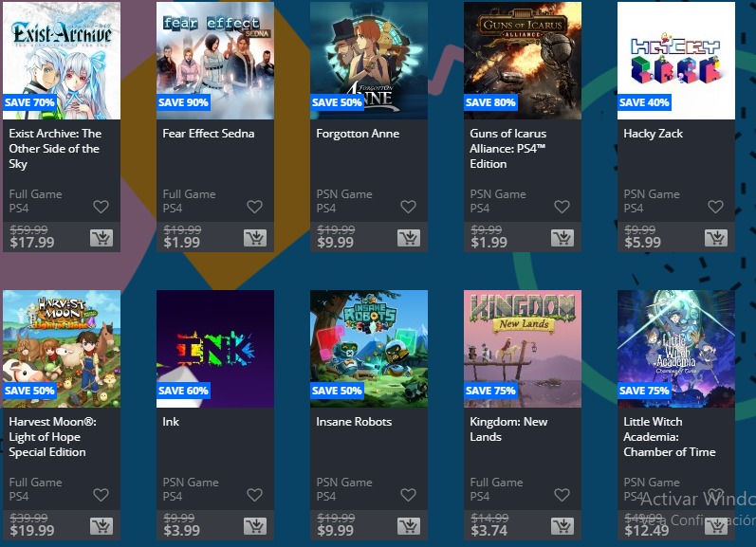Toggle wishlist heart for Hacky Zack
The height and width of the screenshot is (547, 756).
click(715, 207)
